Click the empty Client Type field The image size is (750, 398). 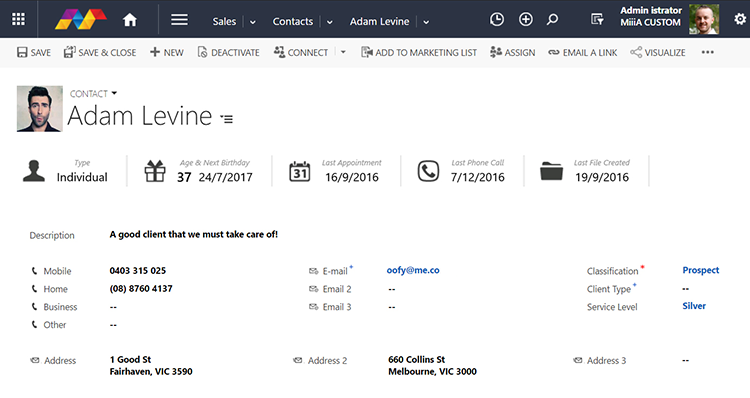click(685, 289)
